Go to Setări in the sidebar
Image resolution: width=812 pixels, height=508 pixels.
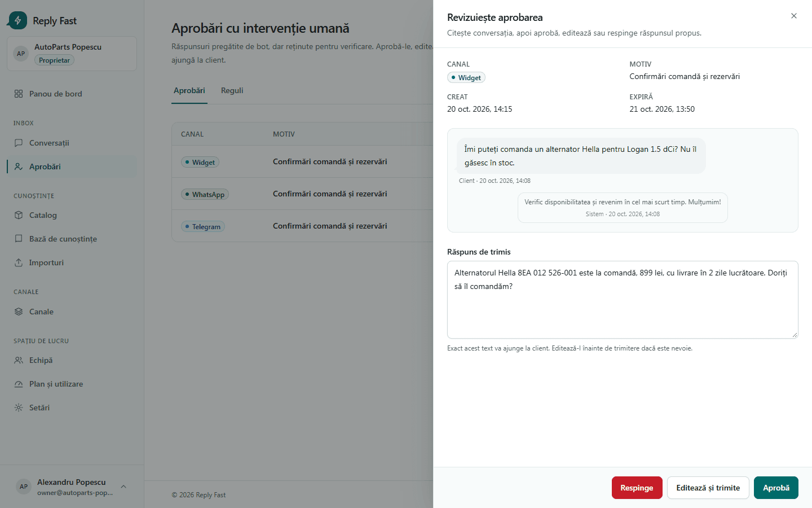point(72,408)
